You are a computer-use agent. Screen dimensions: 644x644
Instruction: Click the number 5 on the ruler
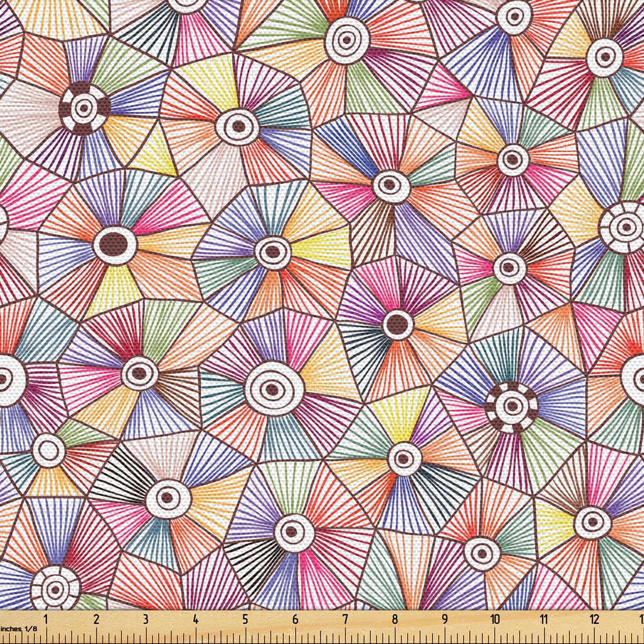click(245, 619)
